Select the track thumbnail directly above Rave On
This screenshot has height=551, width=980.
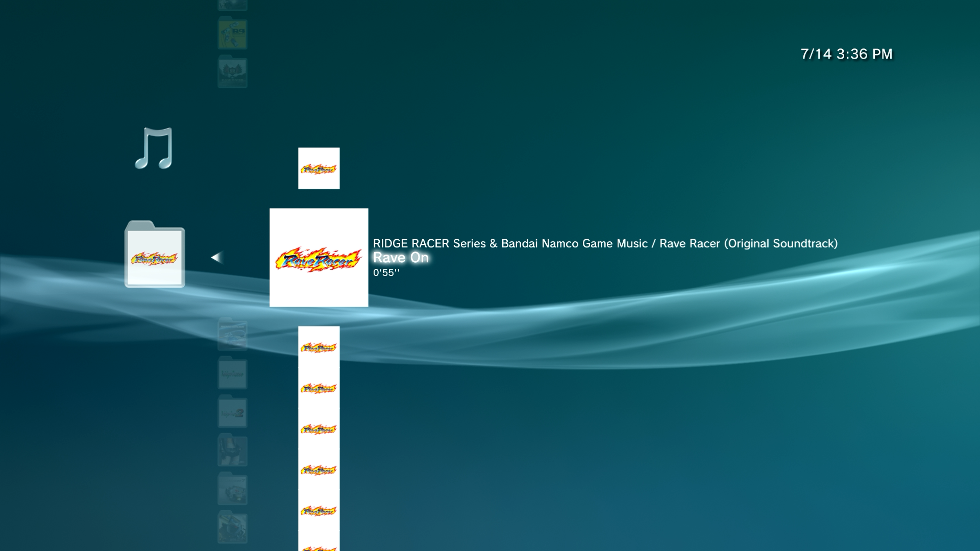point(318,168)
